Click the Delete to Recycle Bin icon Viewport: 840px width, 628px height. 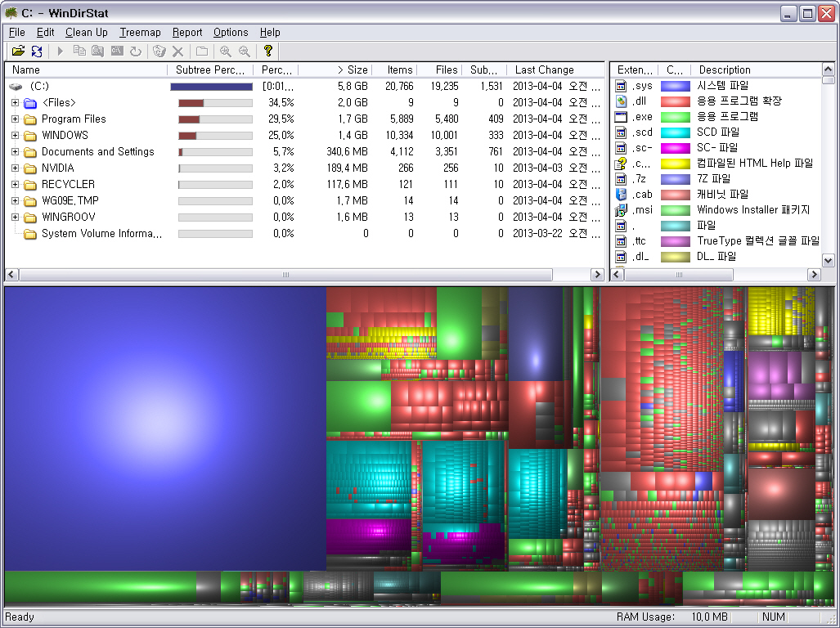coord(159,51)
